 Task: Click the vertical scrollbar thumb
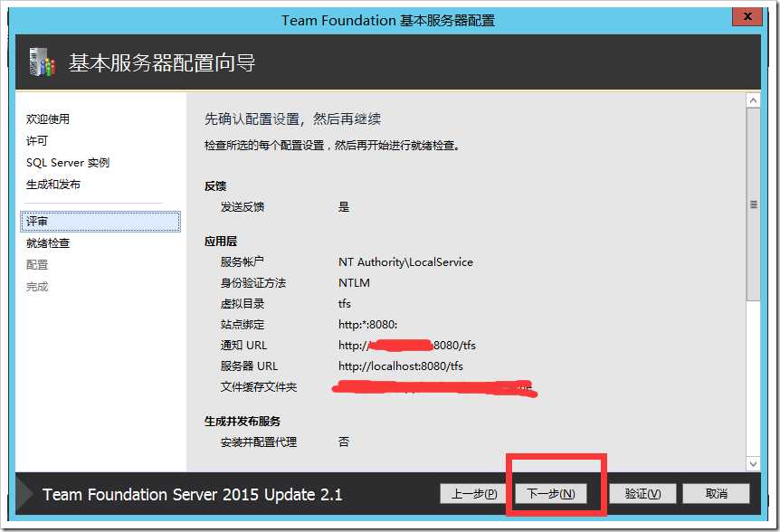pyautogui.click(x=753, y=204)
